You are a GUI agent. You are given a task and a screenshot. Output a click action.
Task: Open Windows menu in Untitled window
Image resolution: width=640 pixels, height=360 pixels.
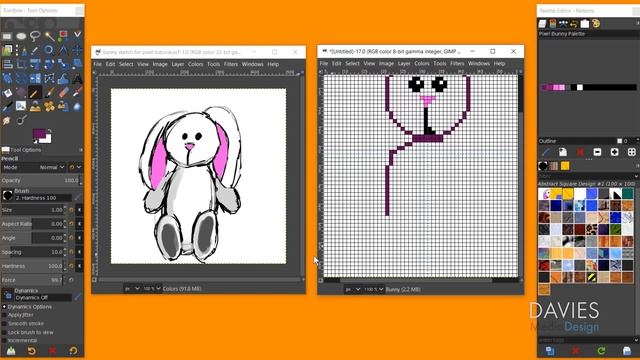coord(479,64)
